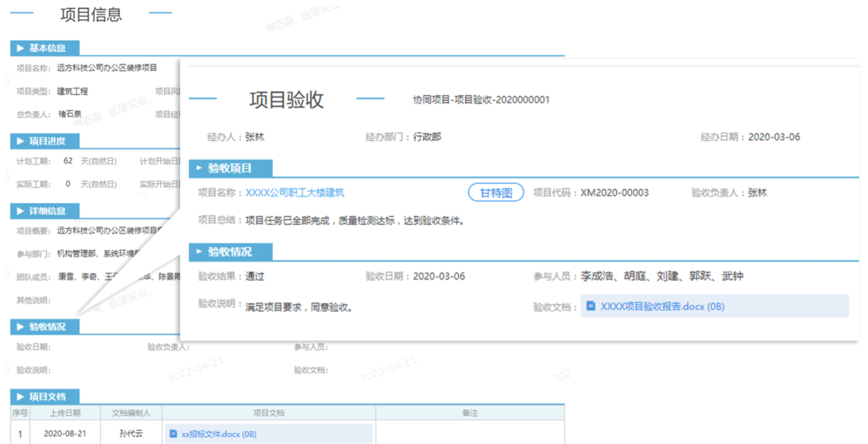
Task: Open the xx招标文件.docx document link
Action: tap(219, 434)
